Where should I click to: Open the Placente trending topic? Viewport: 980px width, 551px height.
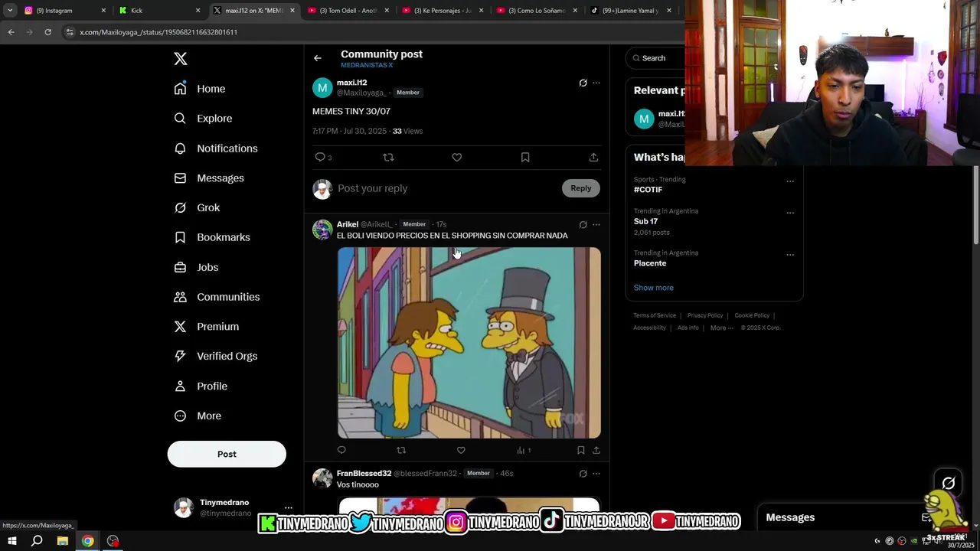[x=650, y=263]
